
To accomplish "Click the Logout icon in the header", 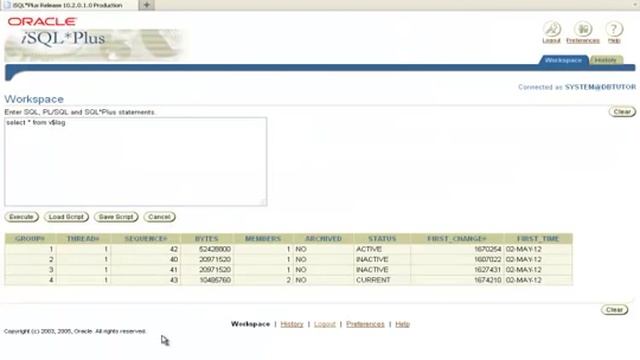I will click(551, 29).
